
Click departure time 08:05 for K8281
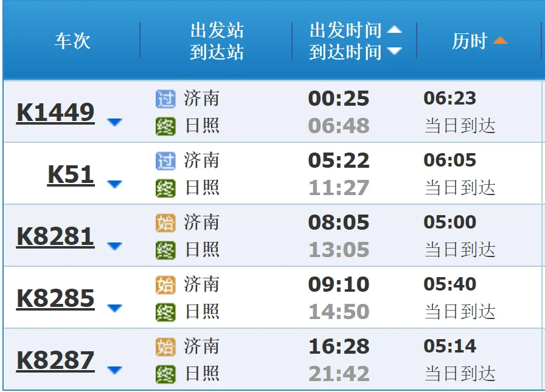click(x=338, y=222)
